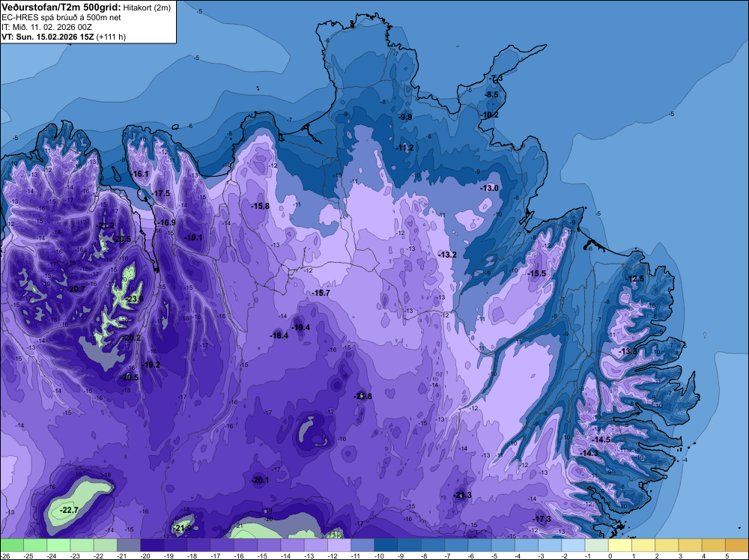
Task: Click the forecast offset "(+111 h)"
Action: click(x=112, y=37)
